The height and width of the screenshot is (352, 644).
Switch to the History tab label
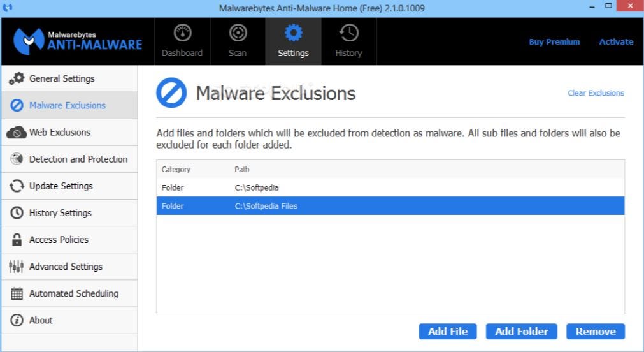(x=348, y=53)
